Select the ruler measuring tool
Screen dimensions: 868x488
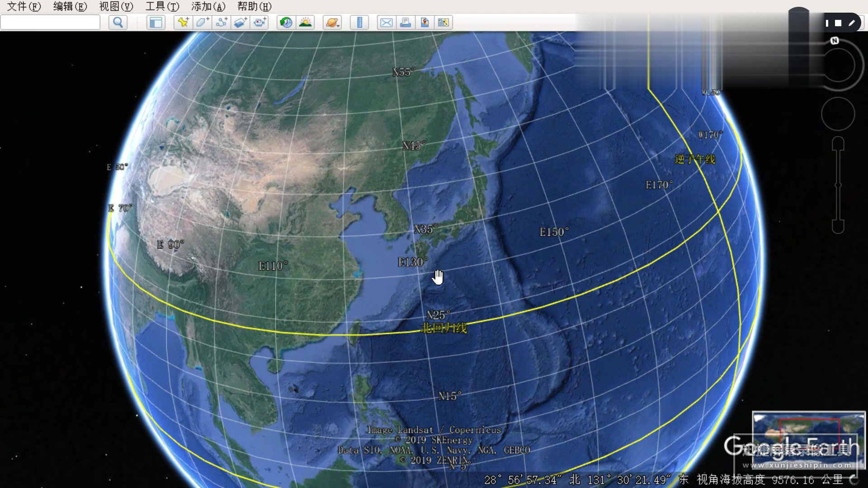click(x=359, y=22)
